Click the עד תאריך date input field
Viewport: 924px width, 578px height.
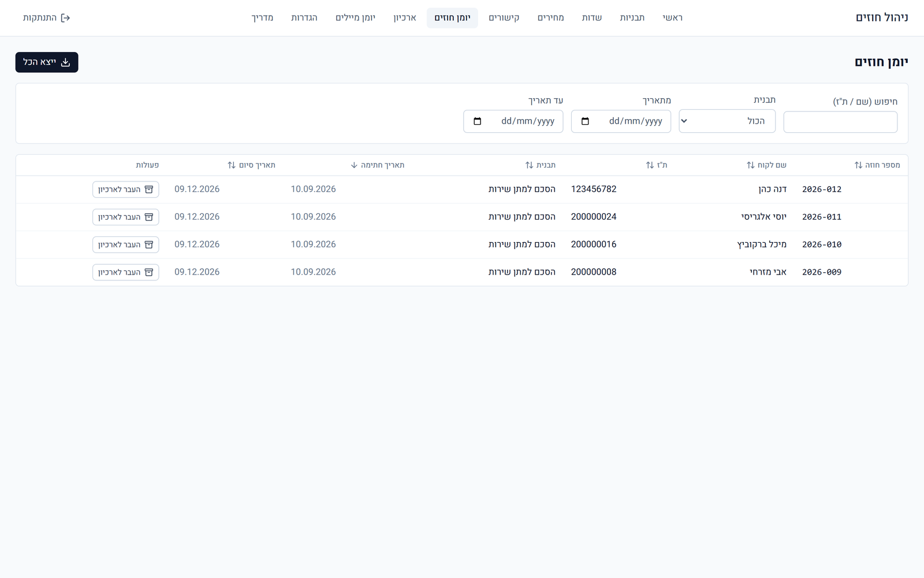pyautogui.click(x=513, y=121)
